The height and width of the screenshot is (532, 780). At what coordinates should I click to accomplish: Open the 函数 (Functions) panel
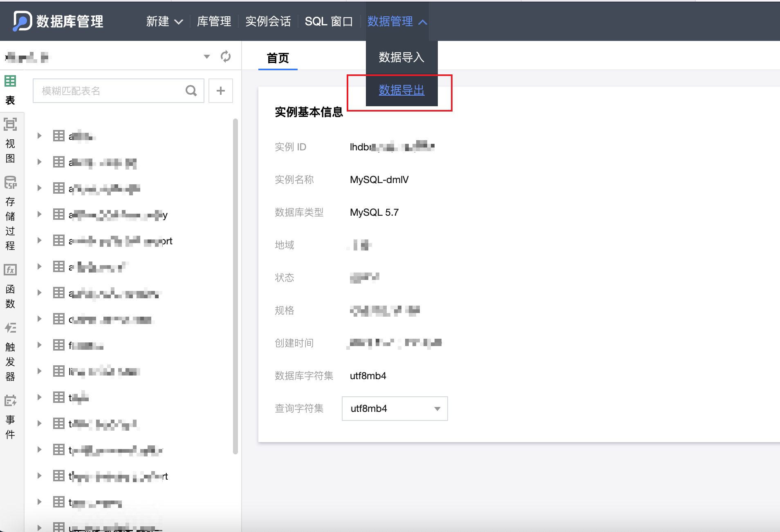pos(11,270)
